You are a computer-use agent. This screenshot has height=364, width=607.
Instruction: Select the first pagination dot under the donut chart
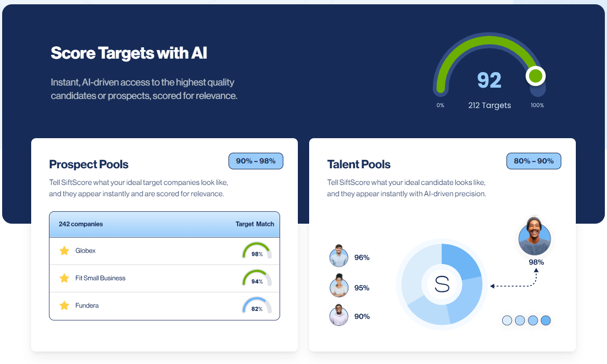507,320
